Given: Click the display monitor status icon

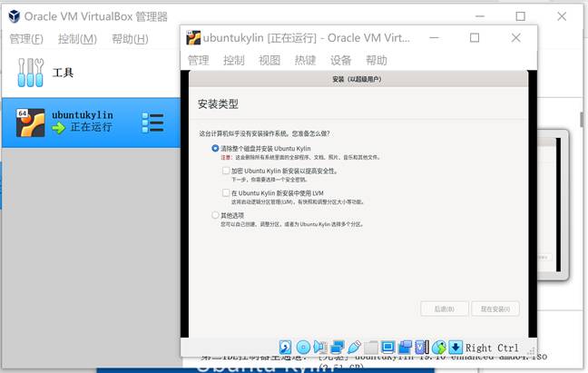Looking at the screenshot, I should click(x=388, y=348).
